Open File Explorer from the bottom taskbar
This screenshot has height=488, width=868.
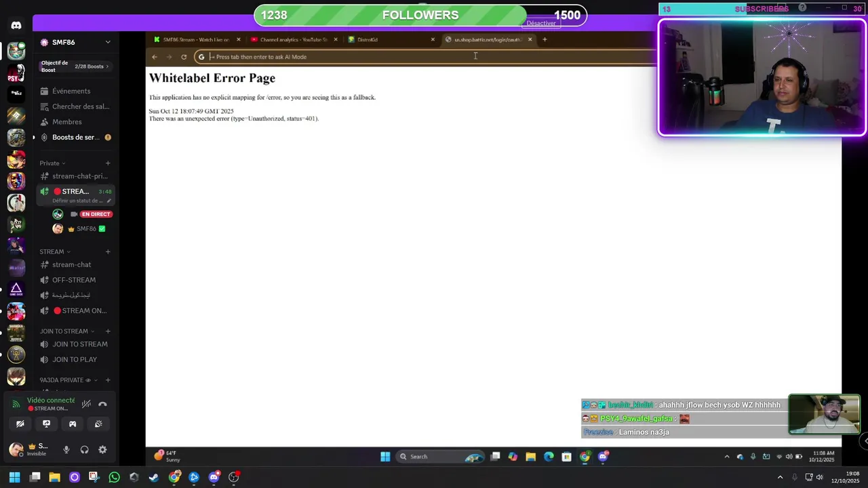[54, 477]
